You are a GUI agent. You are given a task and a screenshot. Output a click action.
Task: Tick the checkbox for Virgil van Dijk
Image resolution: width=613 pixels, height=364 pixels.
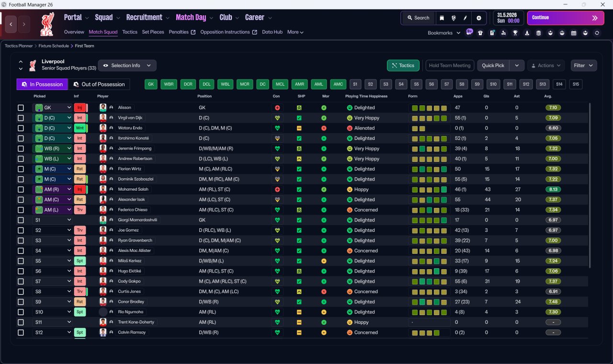pos(21,118)
